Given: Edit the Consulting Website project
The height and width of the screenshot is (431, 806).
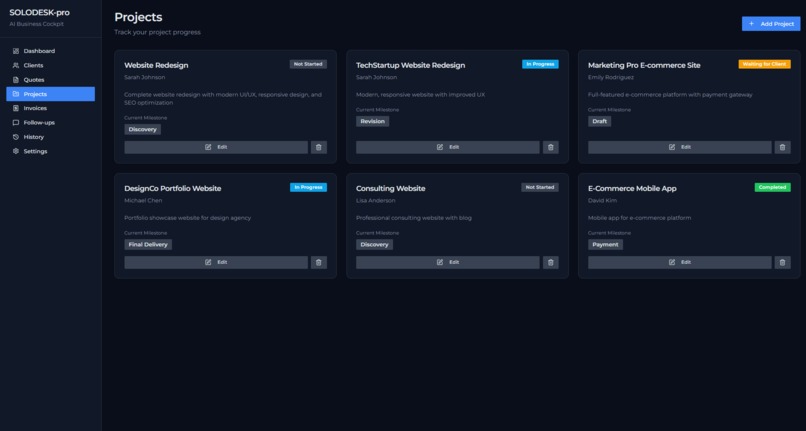Looking at the screenshot, I should (448, 262).
